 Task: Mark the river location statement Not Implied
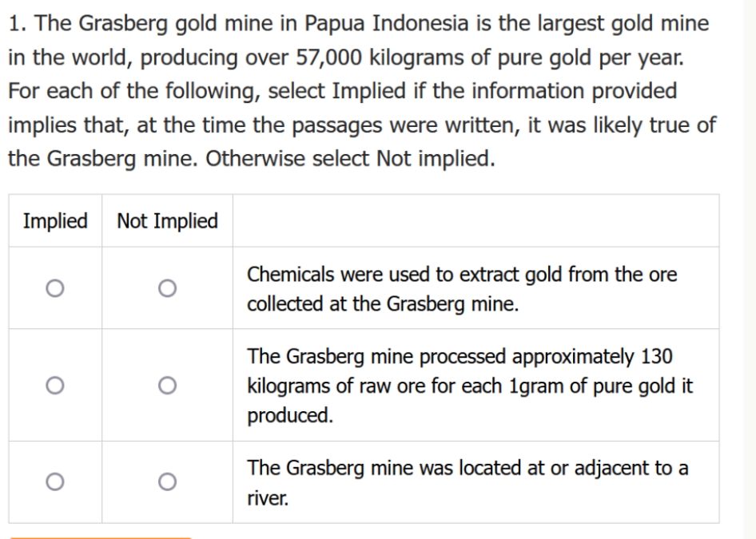(x=166, y=482)
